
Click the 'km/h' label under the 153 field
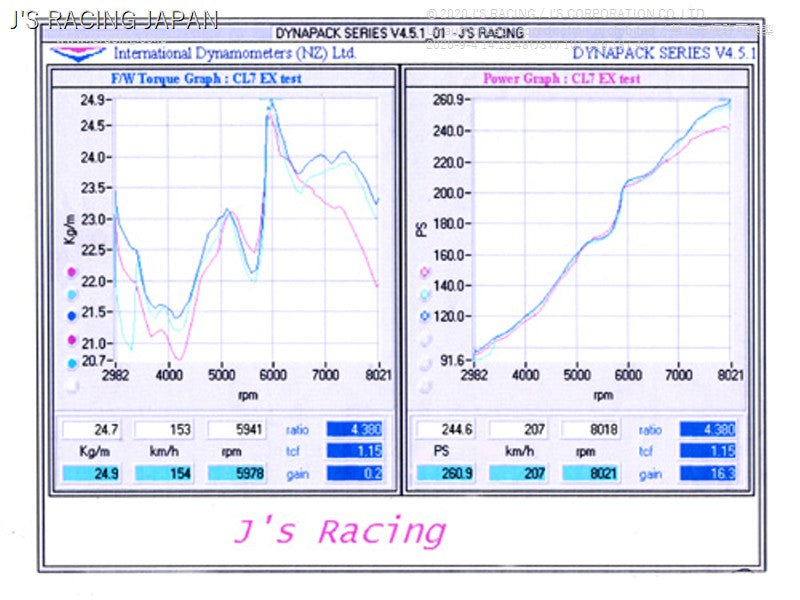pos(164,452)
